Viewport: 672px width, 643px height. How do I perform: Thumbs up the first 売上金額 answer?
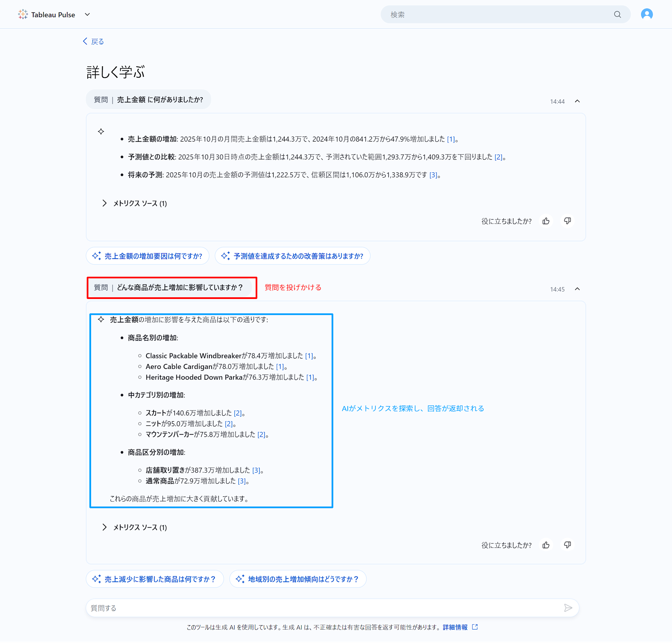(x=546, y=221)
